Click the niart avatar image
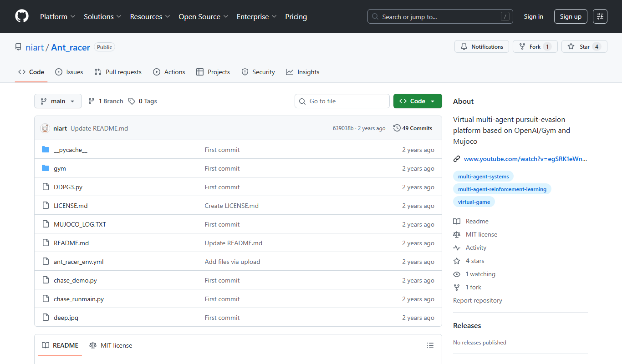Screen dimensions: 622x364 45,128
